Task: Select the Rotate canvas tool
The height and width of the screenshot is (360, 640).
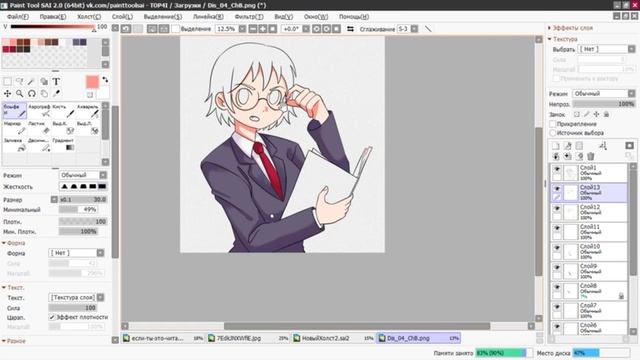Action: 31,93
